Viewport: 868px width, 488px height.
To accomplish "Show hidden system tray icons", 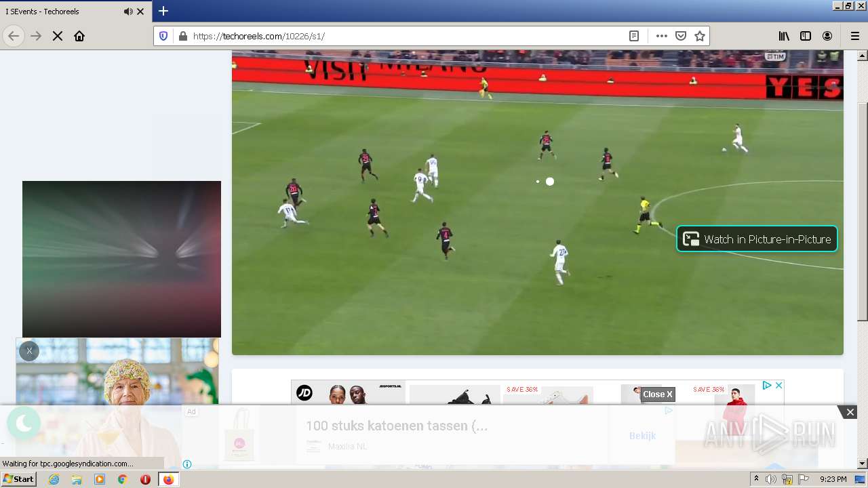I will (x=756, y=479).
